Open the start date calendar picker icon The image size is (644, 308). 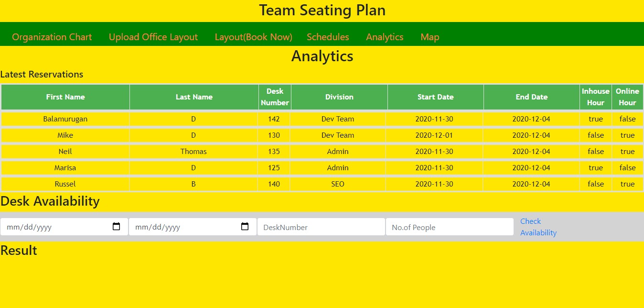pyautogui.click(x=116, y=227)
